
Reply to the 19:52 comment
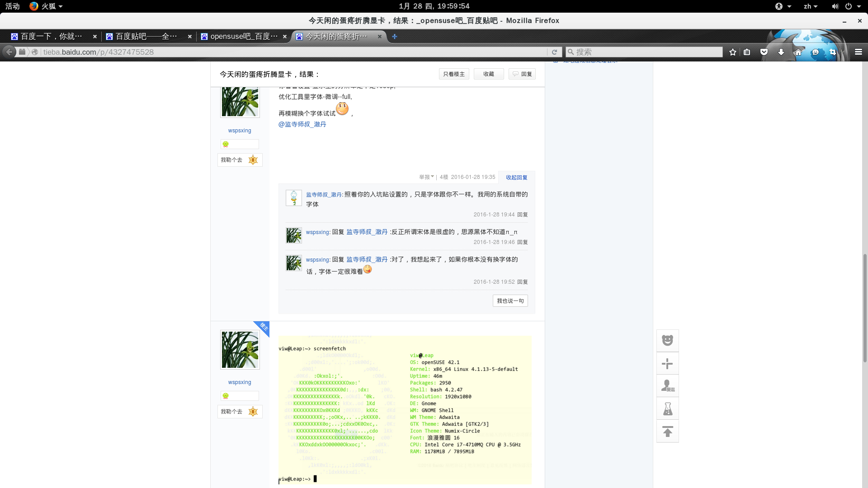(x=523, y=282)
